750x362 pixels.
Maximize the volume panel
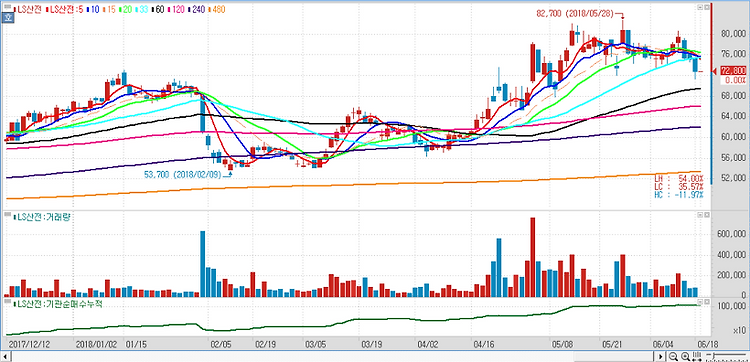coord(706,216)
